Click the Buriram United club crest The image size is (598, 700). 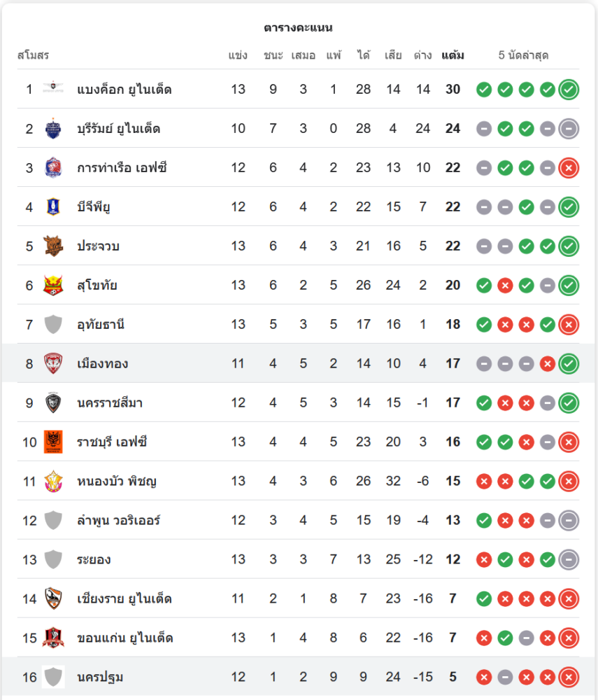(x=53, y=128)
